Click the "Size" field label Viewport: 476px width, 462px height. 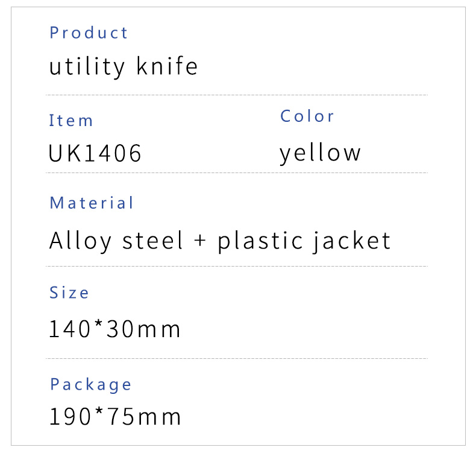coord(69,293)
